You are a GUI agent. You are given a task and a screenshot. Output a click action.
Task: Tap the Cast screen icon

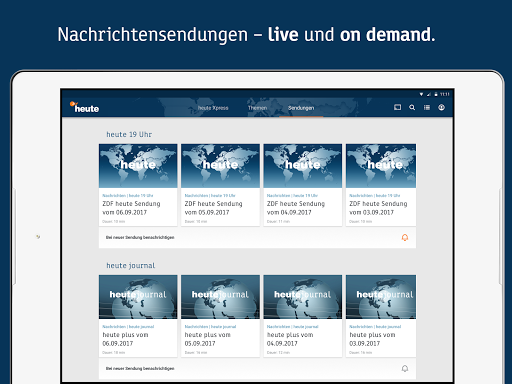[397, 107]
